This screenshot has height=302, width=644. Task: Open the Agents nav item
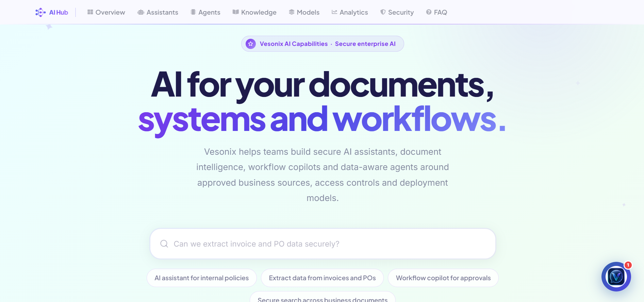pyautogui.click(x=205, y=12)
